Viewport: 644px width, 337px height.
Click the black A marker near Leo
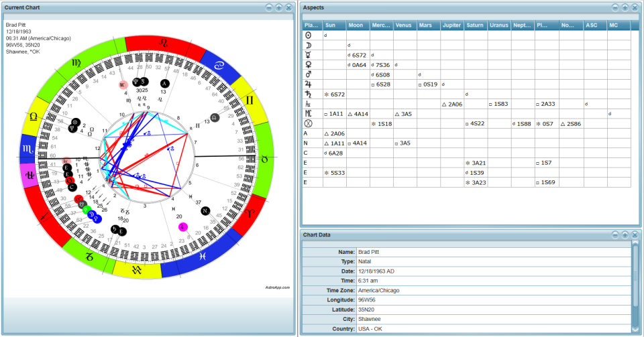(165, 83)
